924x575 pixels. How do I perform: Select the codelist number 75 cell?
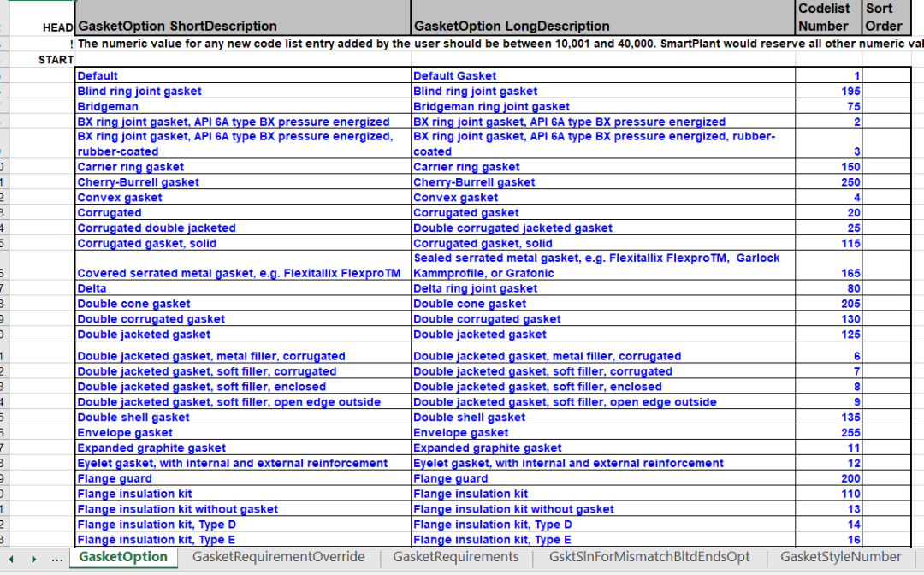[x=828, y=106]
